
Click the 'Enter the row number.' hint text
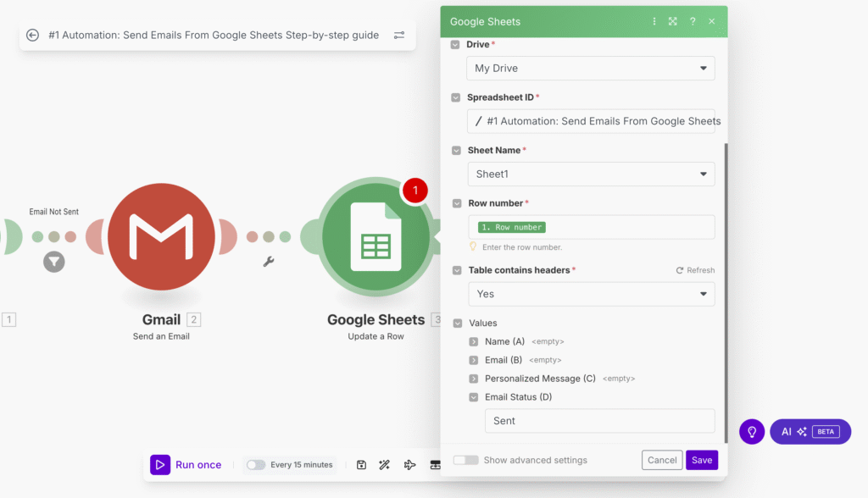pos(522,246)
